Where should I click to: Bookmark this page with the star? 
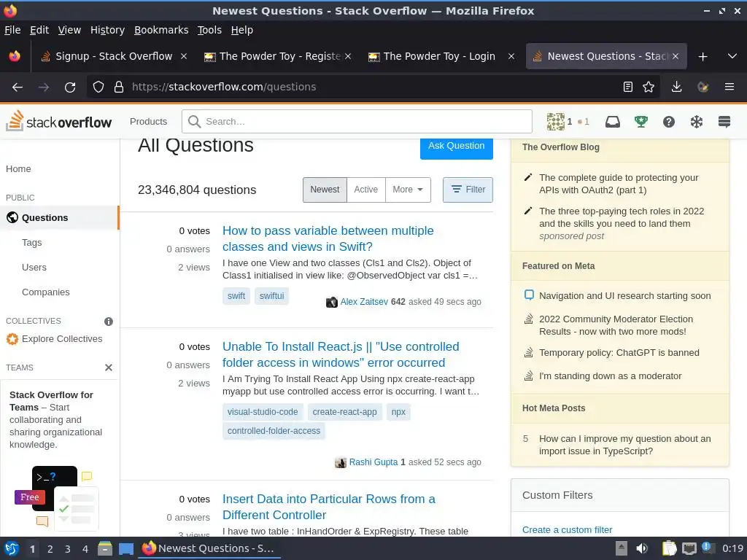pyautogui.click(x=649, y=87)
